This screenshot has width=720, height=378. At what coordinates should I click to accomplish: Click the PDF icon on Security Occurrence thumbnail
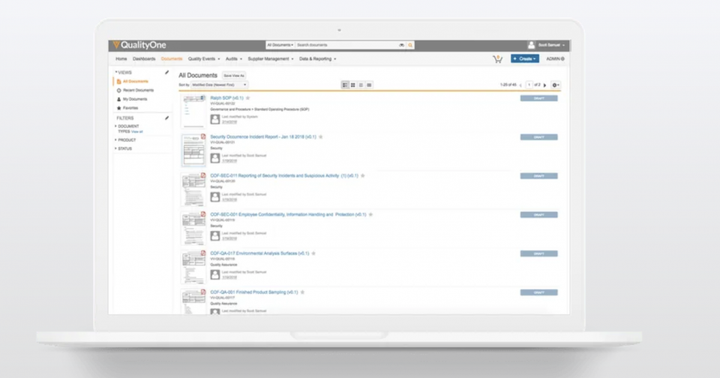(x=203, y=137)
